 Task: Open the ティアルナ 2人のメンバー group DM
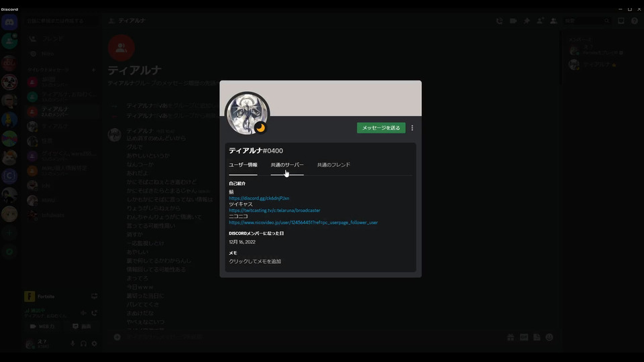pos(62,111)
